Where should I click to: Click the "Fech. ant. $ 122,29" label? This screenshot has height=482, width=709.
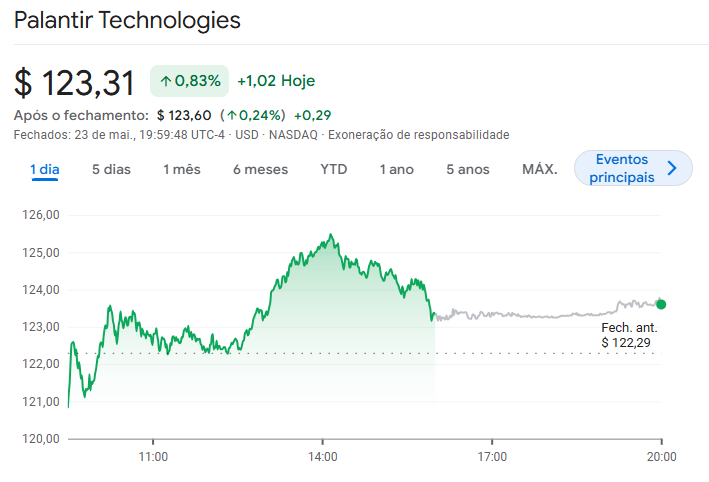pos(629,335)
